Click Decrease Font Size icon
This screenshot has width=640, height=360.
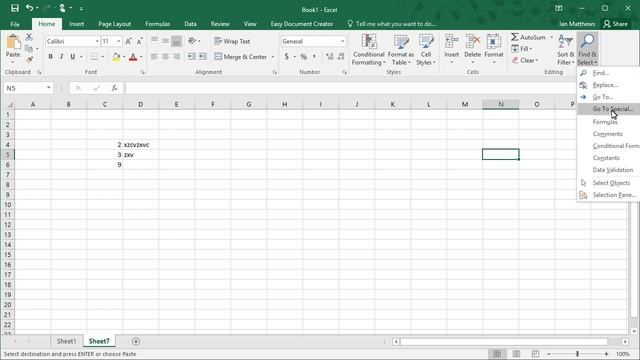(x=139, y=41)
